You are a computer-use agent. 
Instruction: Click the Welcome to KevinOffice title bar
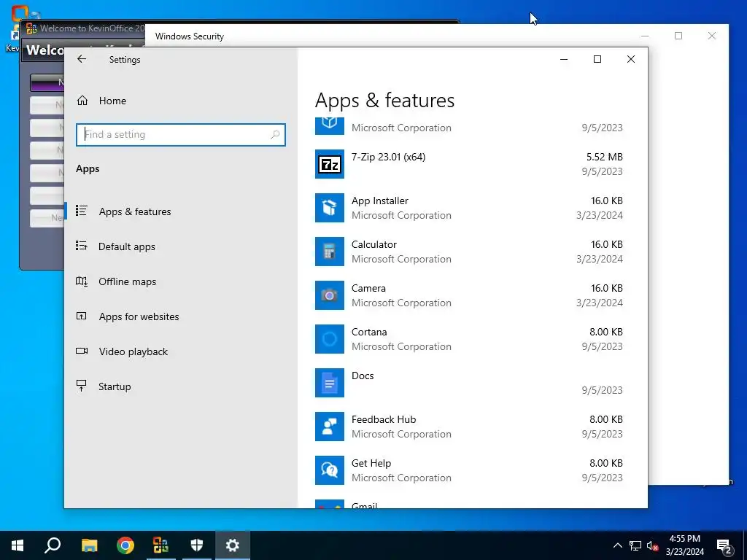(93, 28)
